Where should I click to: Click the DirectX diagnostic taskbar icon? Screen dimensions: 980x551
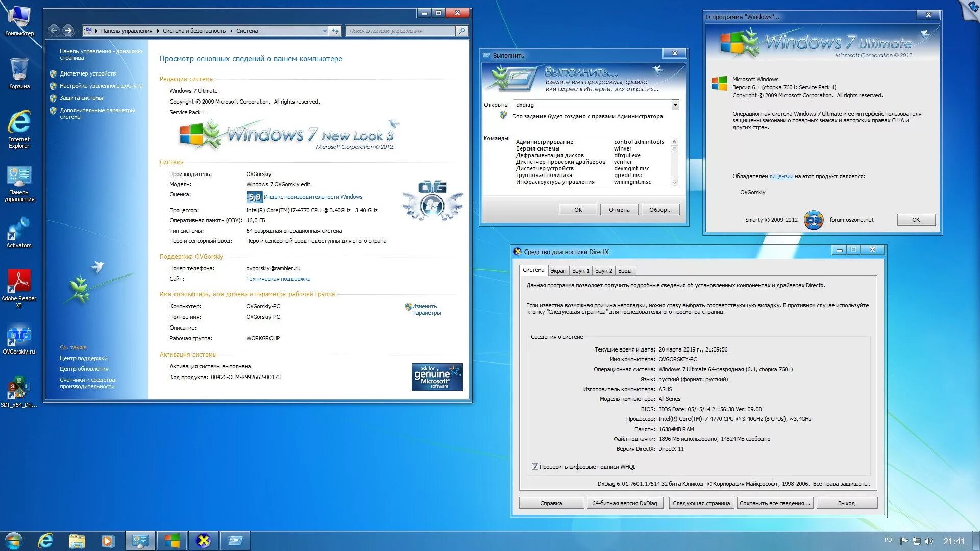pos(204,541)
